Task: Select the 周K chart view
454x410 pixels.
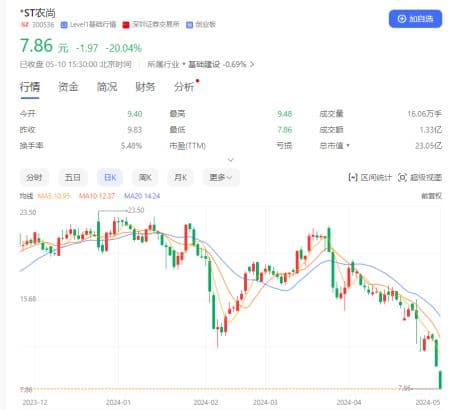Action: point(145,177)
